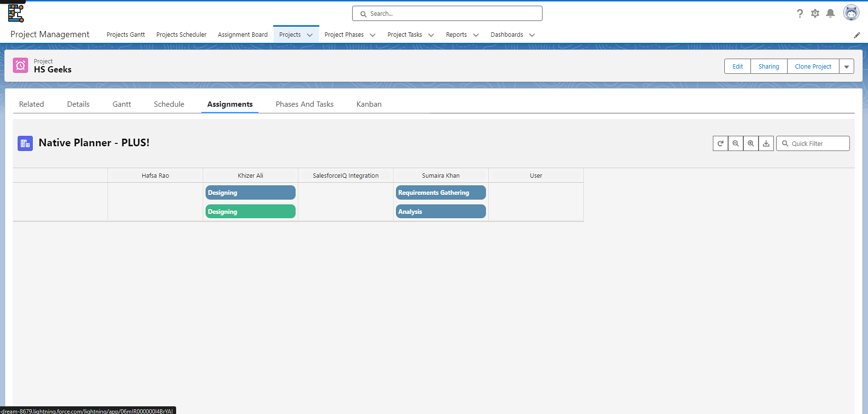Open the Setup gear menu
Image resolution: width=868 pixels, height=414 pixels.
tap(815, 13)
